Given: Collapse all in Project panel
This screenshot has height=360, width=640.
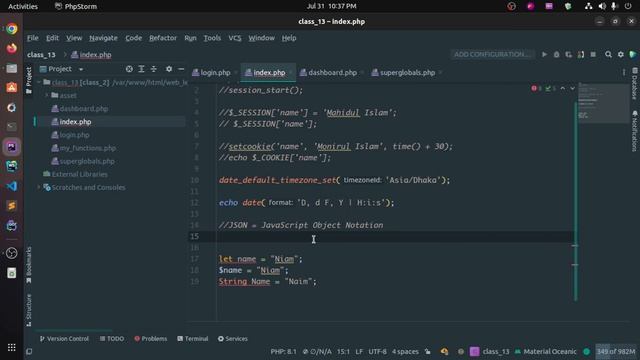Looking at the screenshot, I should click(x=153, y=69).
